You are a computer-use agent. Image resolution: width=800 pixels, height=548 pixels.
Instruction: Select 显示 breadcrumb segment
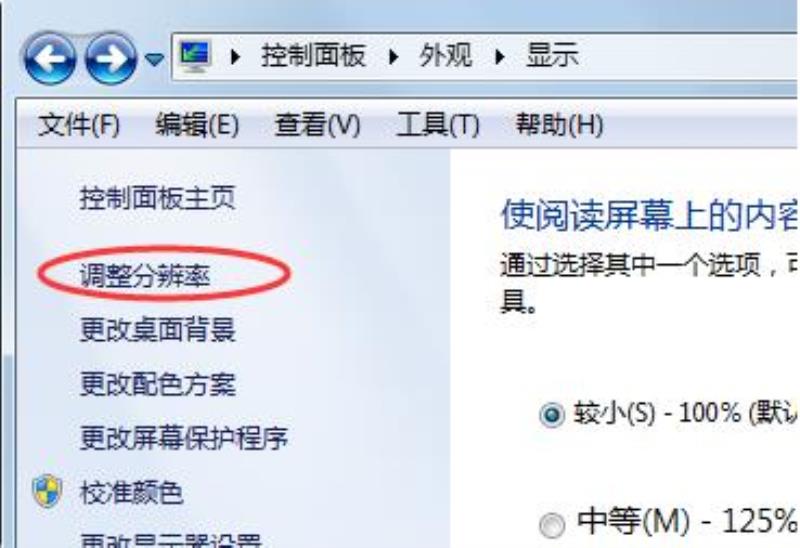coord(552,56)
